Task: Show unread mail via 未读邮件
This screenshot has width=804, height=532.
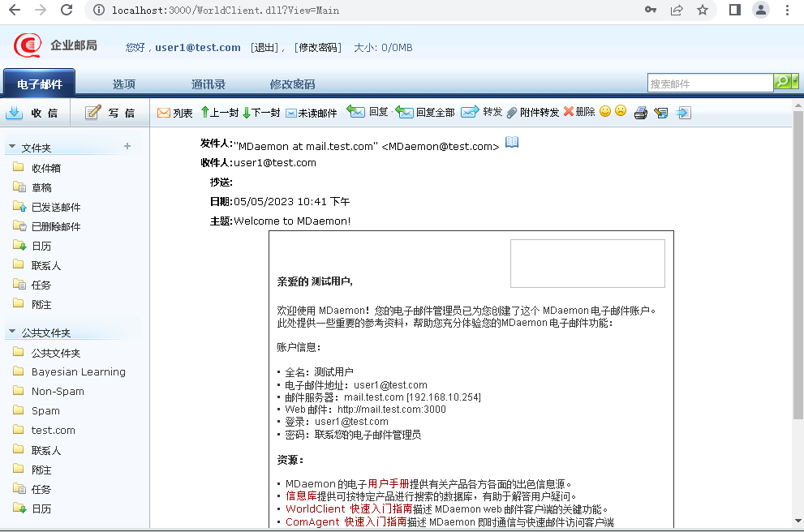Action: 312,113
